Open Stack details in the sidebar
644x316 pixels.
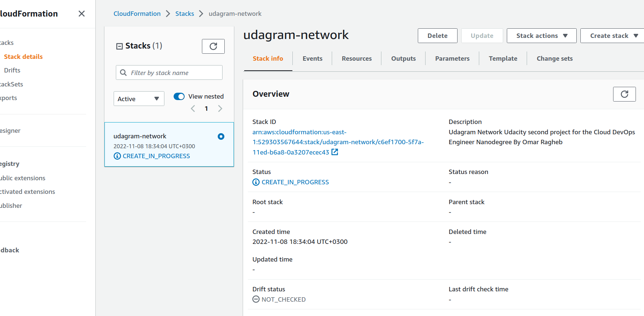pyautogui.click(x=23, y=57)
